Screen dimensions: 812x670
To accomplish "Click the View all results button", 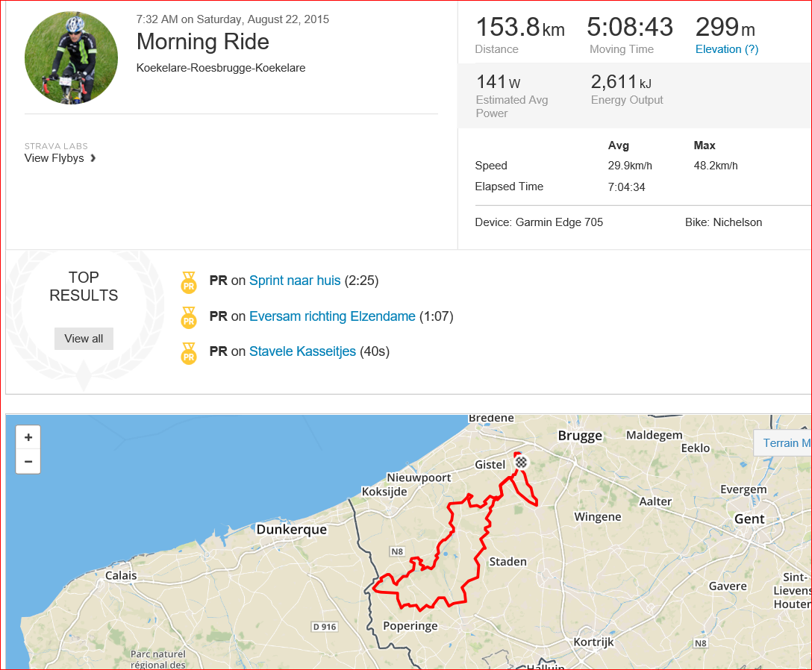I will [x=84, y=339].
